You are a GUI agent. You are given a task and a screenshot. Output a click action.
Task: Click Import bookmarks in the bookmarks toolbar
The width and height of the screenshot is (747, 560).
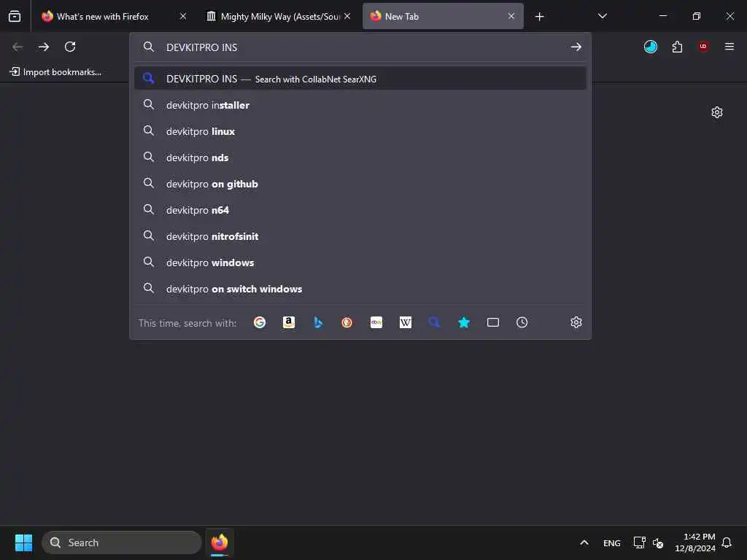click(x=55, y=72)
